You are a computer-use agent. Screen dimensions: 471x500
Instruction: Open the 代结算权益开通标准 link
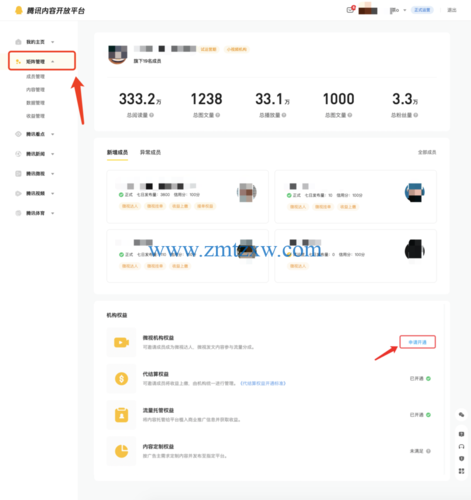coord(263,383)
